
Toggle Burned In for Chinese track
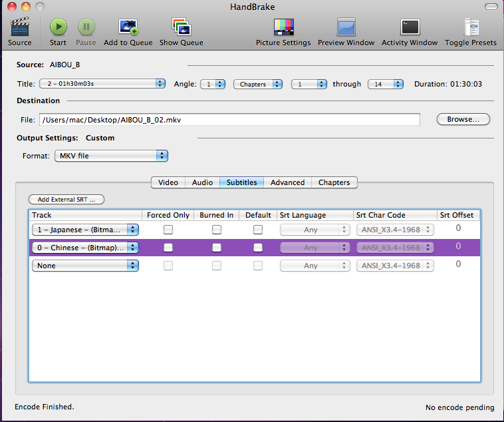click(x=217, y=247)
